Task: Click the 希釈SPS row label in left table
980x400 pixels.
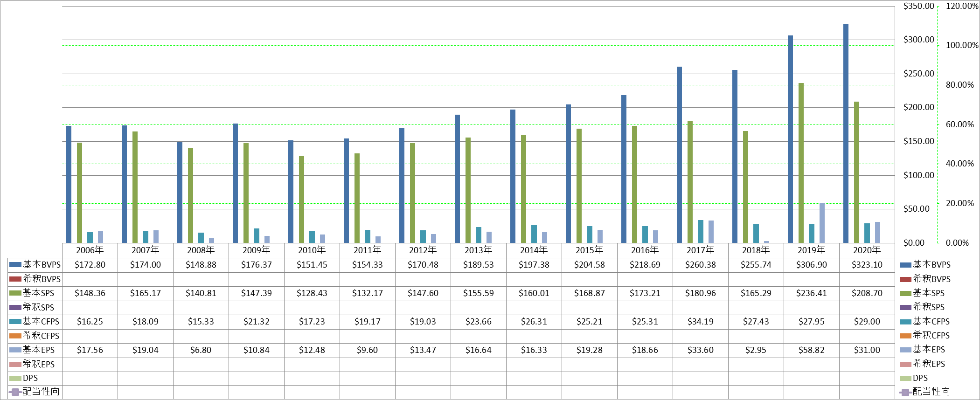Action: point(39,307)
